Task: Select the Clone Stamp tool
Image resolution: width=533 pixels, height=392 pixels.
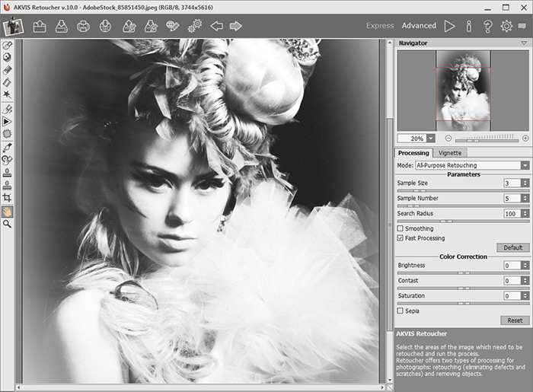Action: 7,173
